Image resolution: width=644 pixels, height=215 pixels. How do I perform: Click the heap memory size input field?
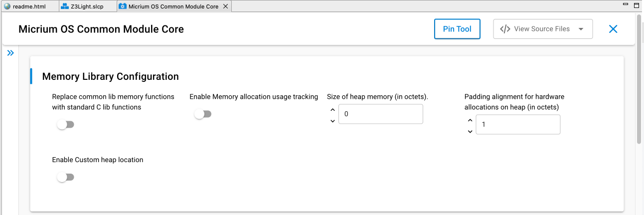(381, 114)
